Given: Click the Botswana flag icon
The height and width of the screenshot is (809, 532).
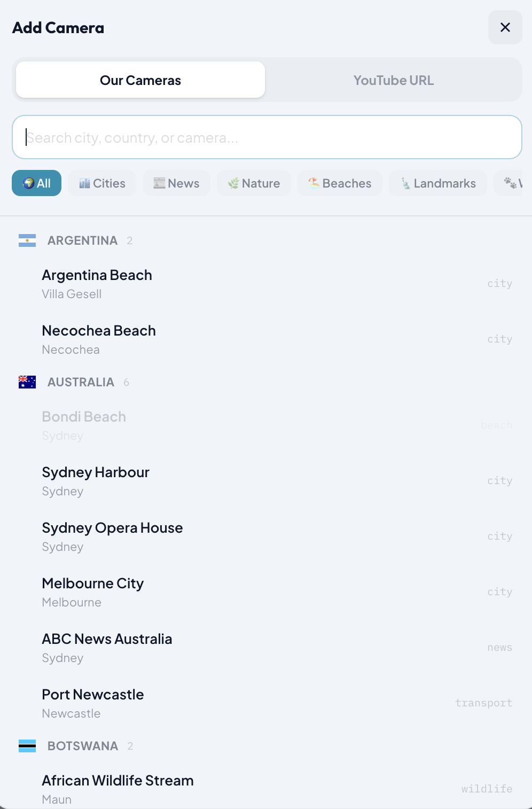Looking at the screenshot, I should coord(27,745).
